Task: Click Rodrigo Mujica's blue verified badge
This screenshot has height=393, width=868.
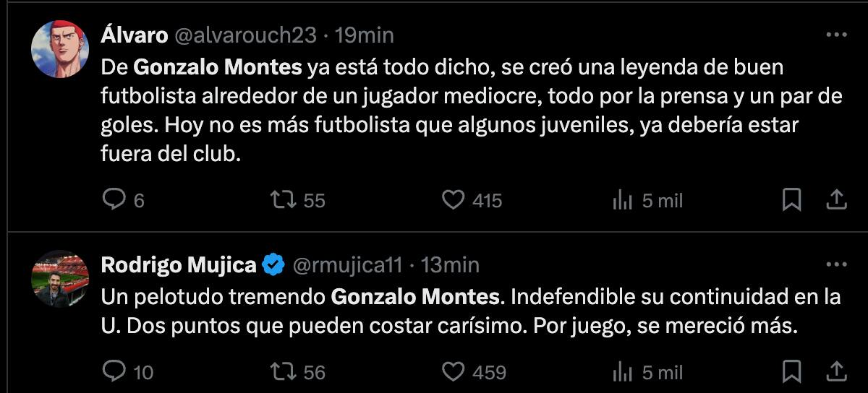Action: (273, 265)
